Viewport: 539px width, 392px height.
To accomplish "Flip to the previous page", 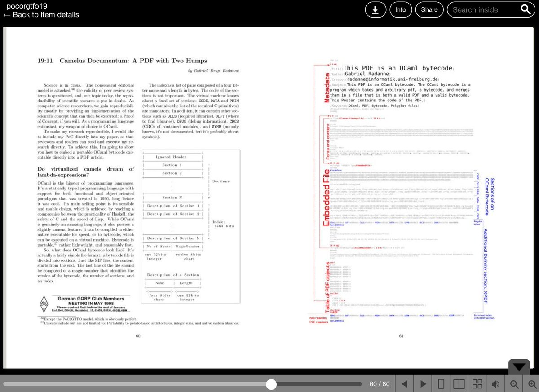I will [404, 384].
